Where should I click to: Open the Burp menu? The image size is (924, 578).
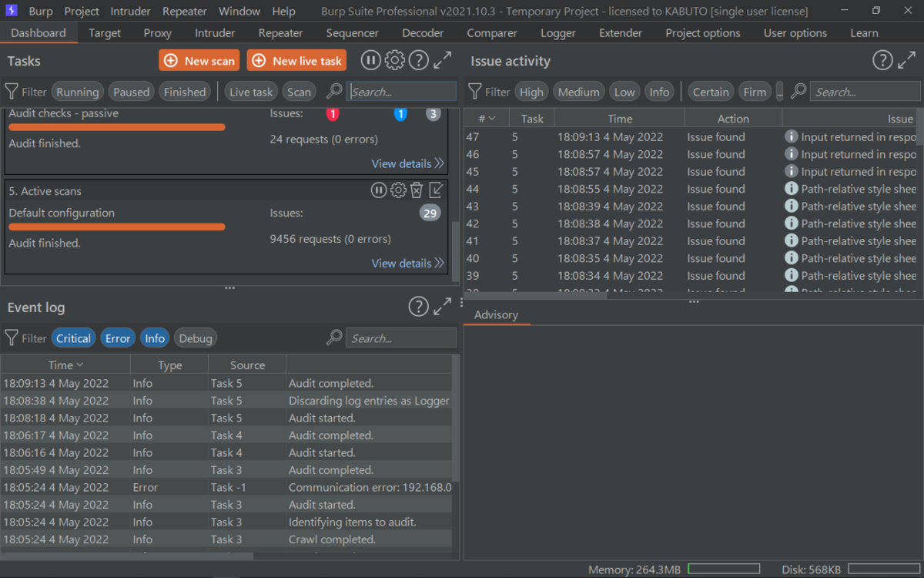(41, 12)
